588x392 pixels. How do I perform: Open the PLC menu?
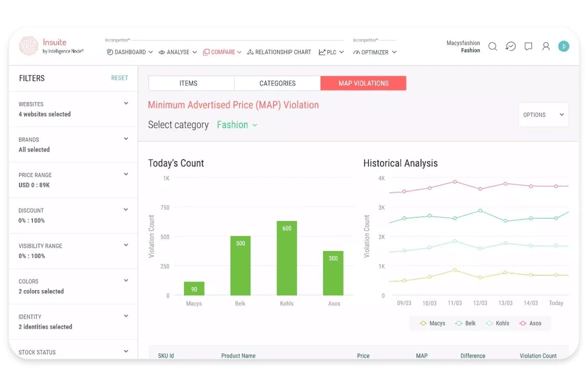pos(331,52)
